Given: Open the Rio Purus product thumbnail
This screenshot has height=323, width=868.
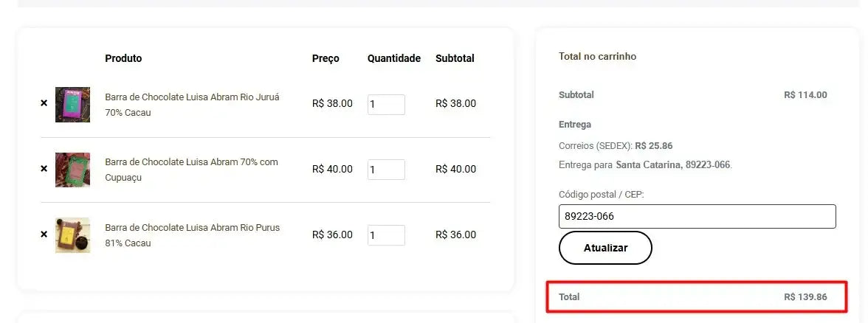Looking at the screenshot, I should click(x=72, y=235).
